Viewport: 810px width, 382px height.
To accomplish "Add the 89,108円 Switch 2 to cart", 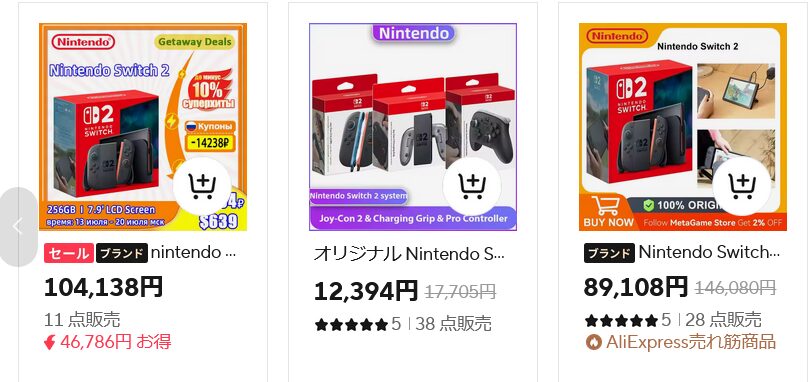I will point(741,187).
